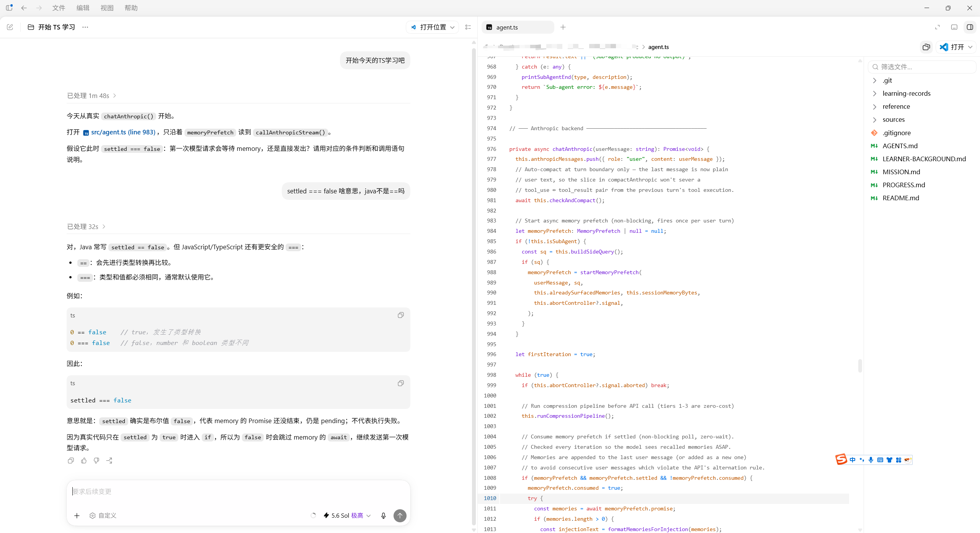Copy the first ts code block
980x533 pixels.
coord(401,315)
